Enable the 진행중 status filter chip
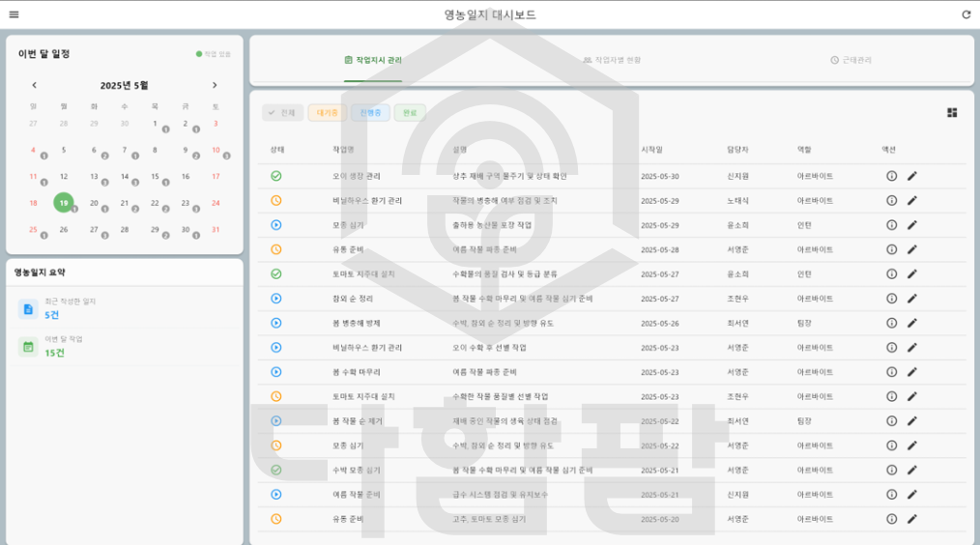This screenshot has height=545, width=980. tap(370, 113)
